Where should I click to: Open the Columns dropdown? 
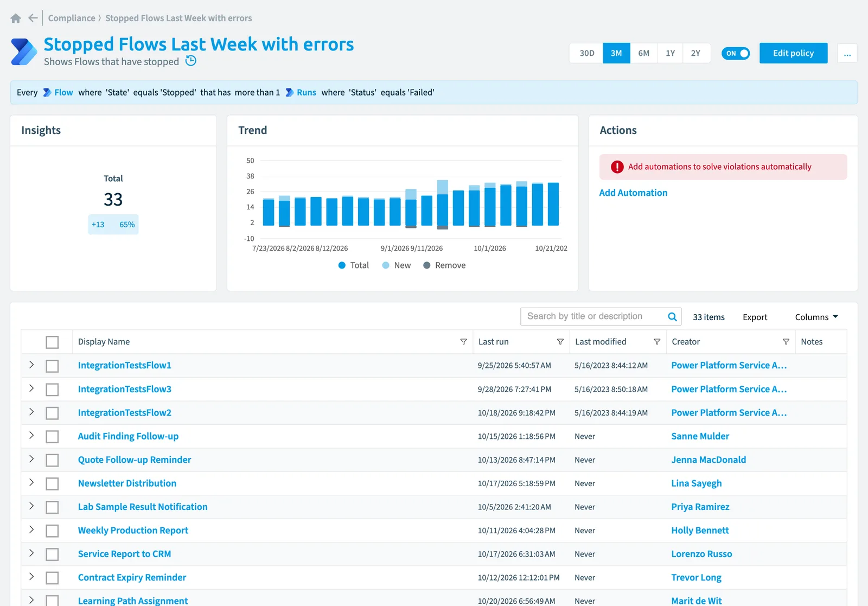pyautogui.click(x=816, y=317)
